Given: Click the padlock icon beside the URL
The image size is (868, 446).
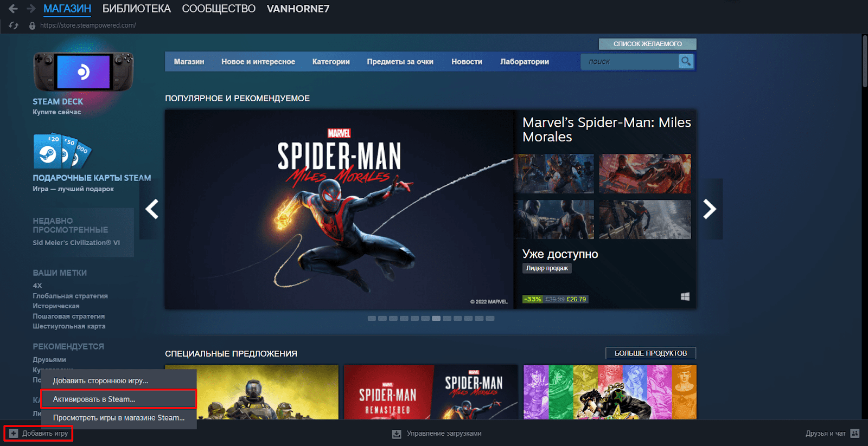Looking at the screenshot, I should pyautogui.click(x=32, y=25).
